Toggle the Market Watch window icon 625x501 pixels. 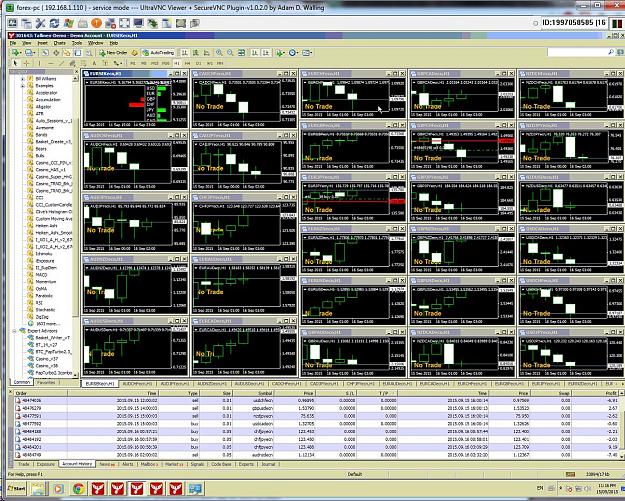tap(45, 53)
